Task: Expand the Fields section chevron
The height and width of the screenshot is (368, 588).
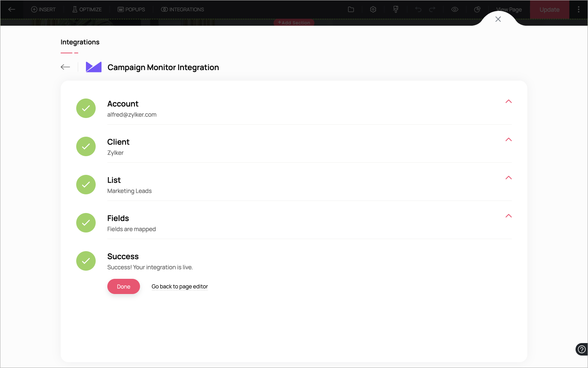Action: click(509, 216)
